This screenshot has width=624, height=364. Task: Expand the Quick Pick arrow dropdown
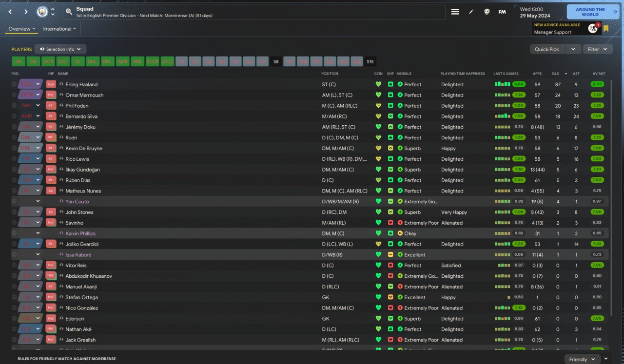click(574, 49)
